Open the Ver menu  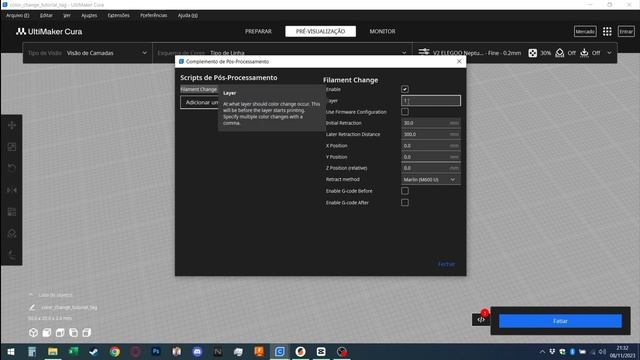pyautogui.click(x=67, y=16)
